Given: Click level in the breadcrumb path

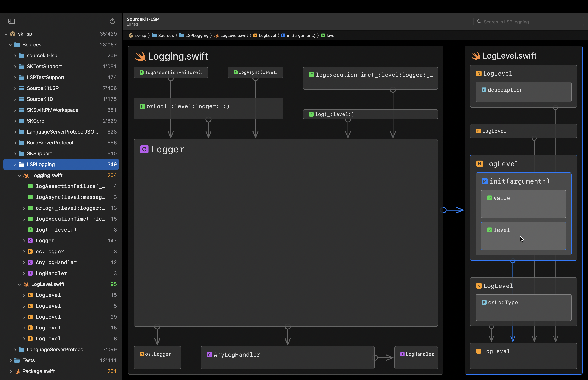Looking at the screenshot, I should (331, 36).
